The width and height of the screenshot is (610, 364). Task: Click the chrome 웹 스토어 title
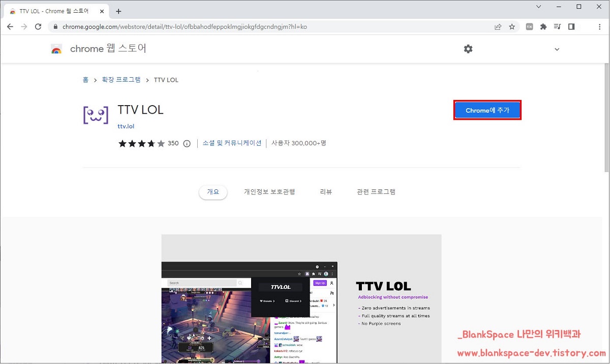click(x=108, y=48)
